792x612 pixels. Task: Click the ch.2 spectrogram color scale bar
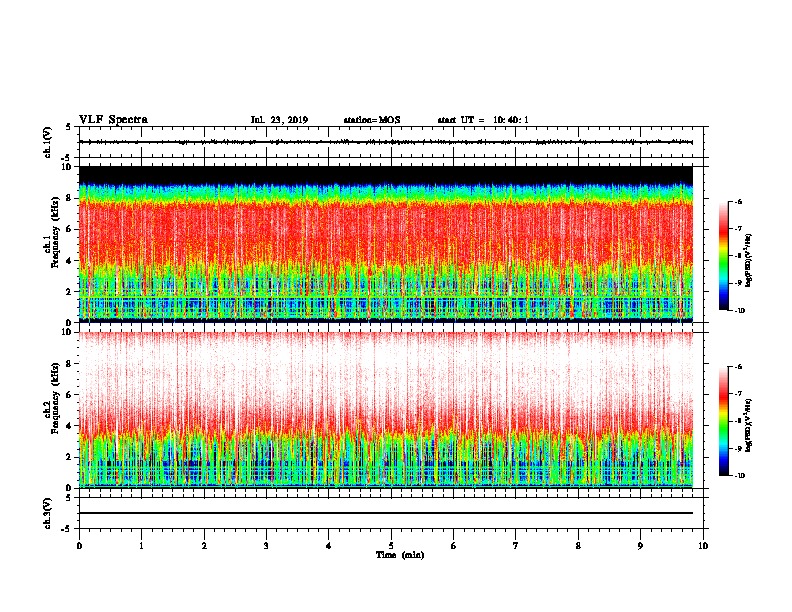click(x=723, y=421)
